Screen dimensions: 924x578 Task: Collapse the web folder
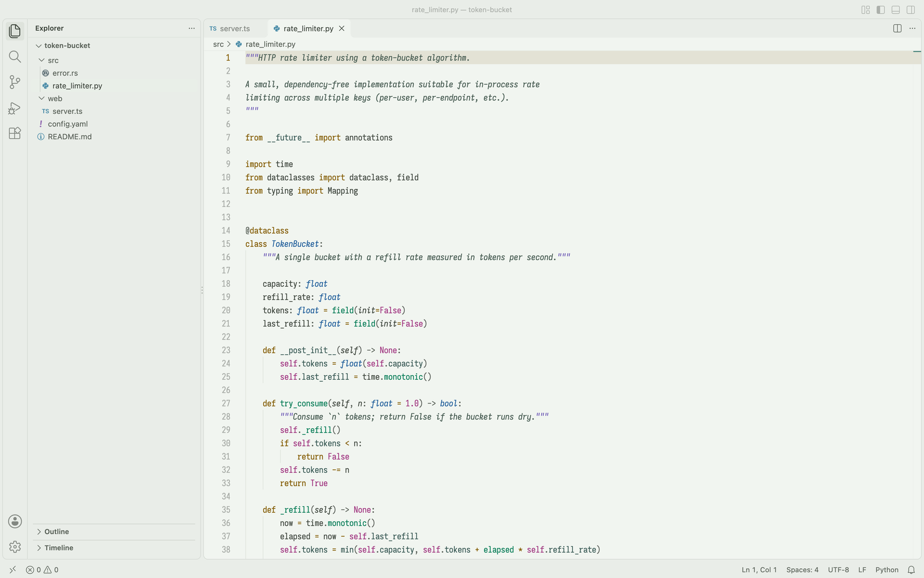tap(114, 99)
